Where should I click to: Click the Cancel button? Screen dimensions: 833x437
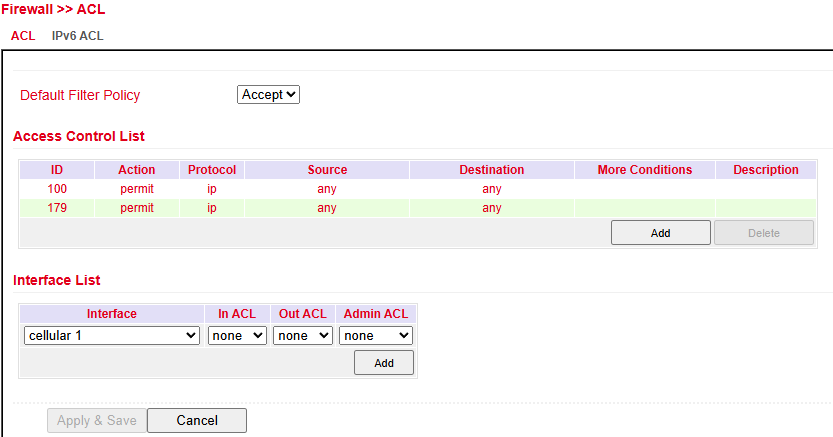(x=197, y=421)
